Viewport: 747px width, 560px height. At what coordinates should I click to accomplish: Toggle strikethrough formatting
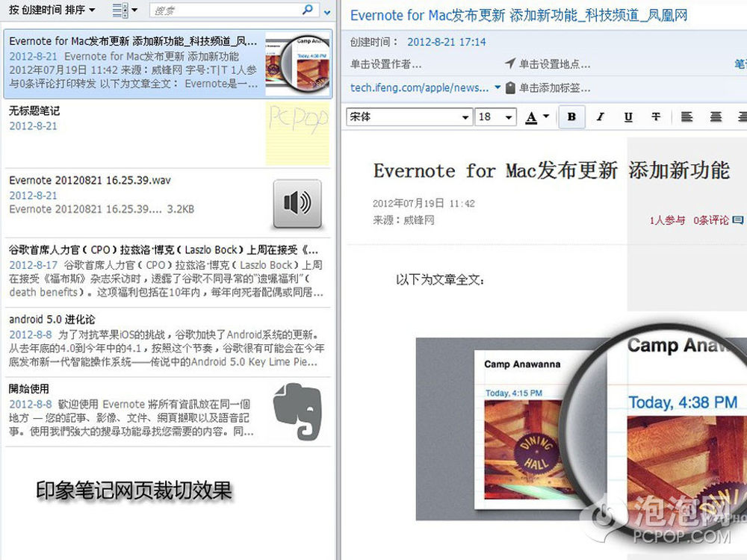pos(656,117)
